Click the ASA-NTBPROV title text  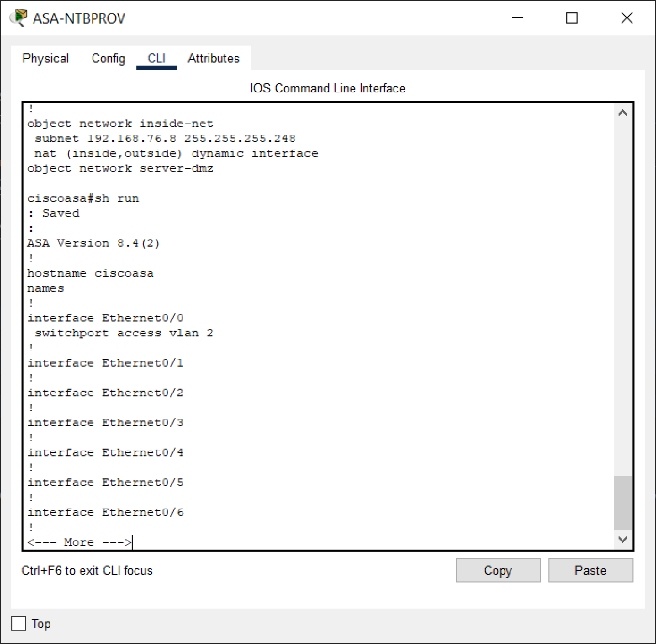click(79, 18)
